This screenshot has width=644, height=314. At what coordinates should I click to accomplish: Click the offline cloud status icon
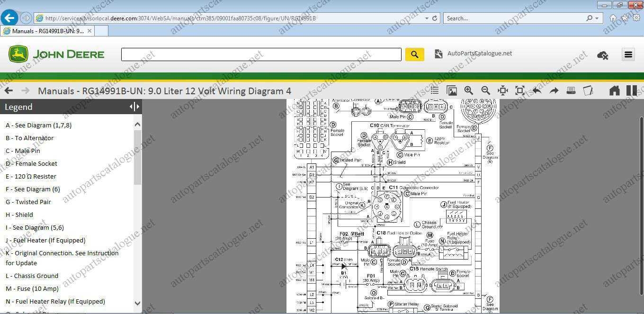click(x=603, y=55)
